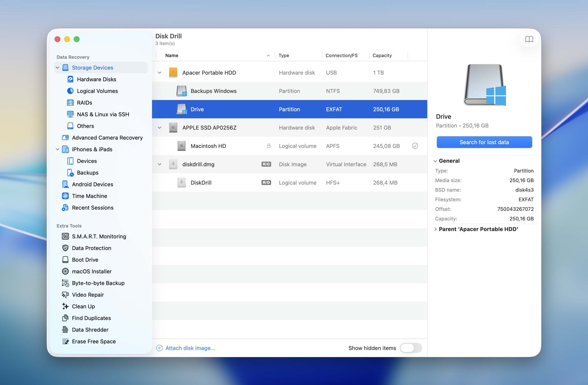Collapse the APPLE SSD AP0256Z row
Screen dimensions: 588x385
tap(160, 128)
